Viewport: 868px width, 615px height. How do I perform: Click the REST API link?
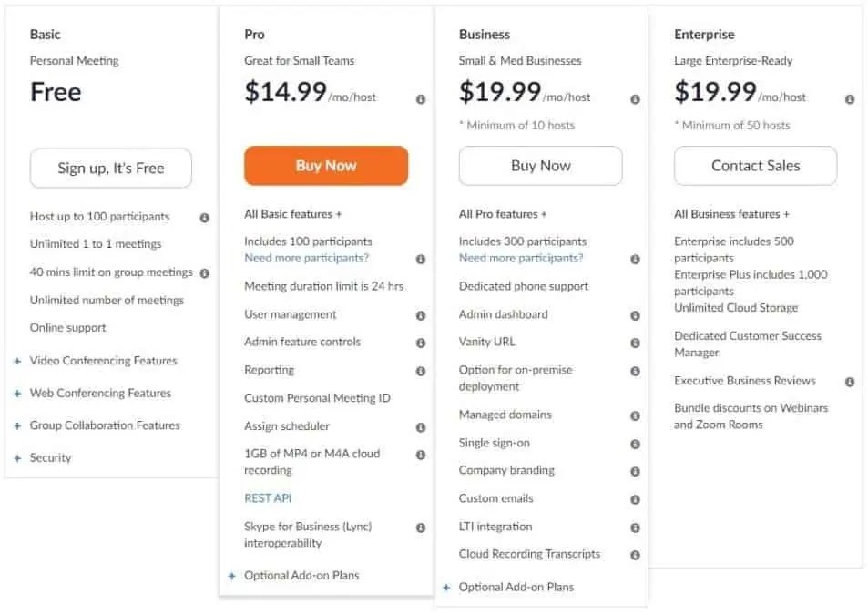click(268, 498)
